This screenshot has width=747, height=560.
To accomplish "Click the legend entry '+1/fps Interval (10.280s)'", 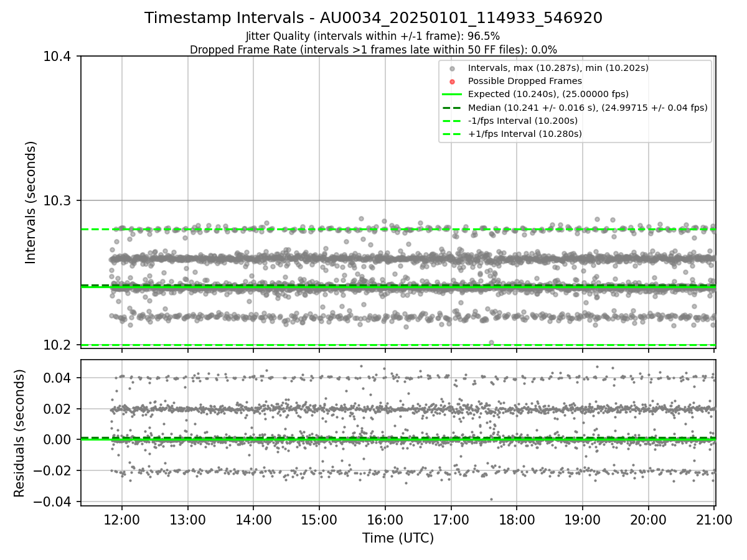I will click(525, 134).
